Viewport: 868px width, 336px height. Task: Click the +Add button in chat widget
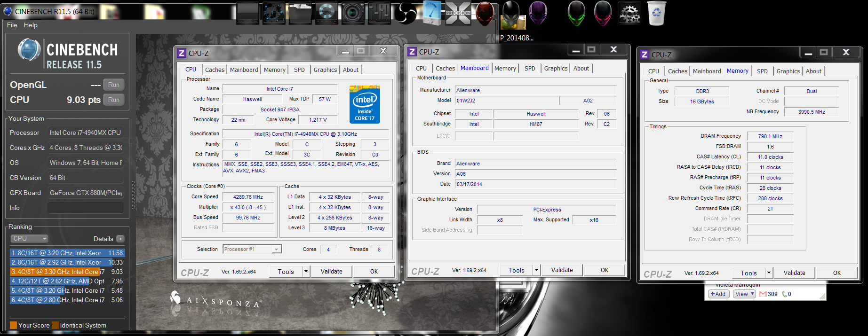[x=718, y=294]
